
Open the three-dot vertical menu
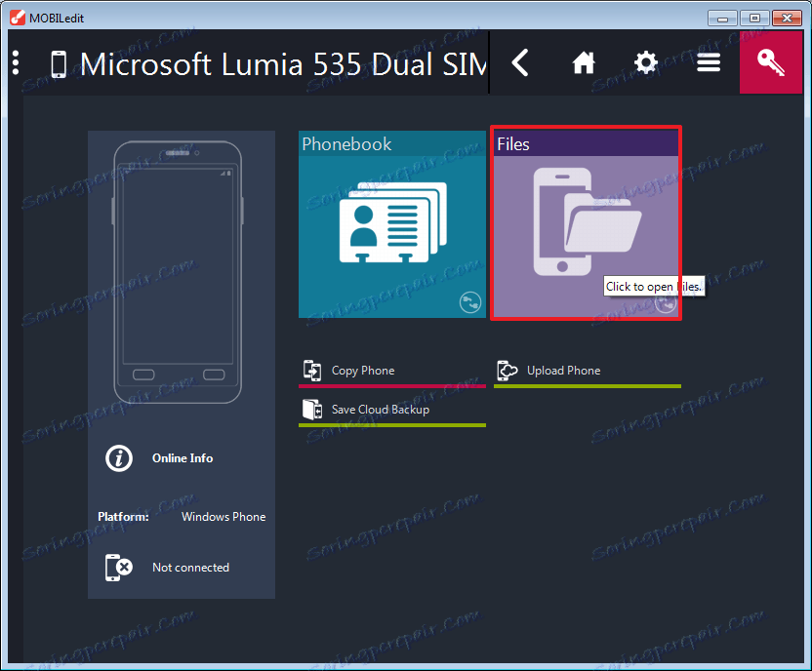(x=16, y=63)
